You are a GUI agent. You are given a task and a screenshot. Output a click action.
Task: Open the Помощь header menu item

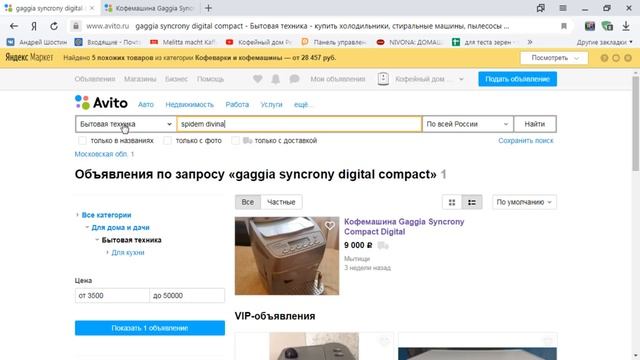(210, 79)
